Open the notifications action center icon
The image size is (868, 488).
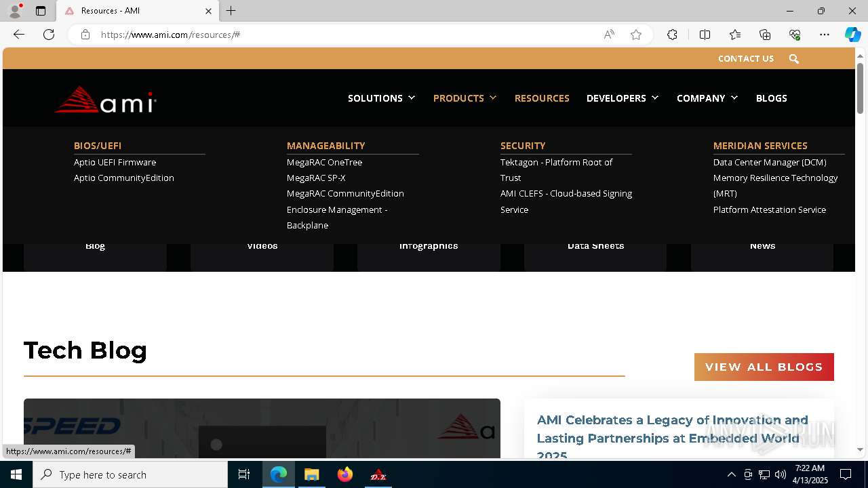pos(846,474)
